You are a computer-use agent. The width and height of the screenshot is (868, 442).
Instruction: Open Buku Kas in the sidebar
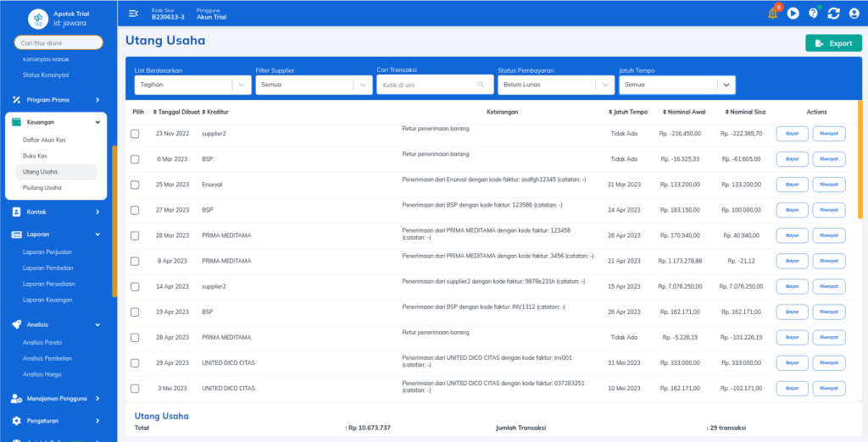pyautogui.click(x=36, y=156)
